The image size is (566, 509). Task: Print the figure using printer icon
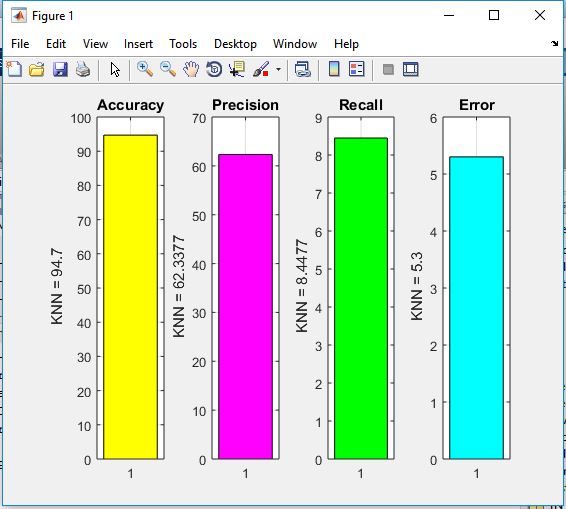click(x=83, y=69)
